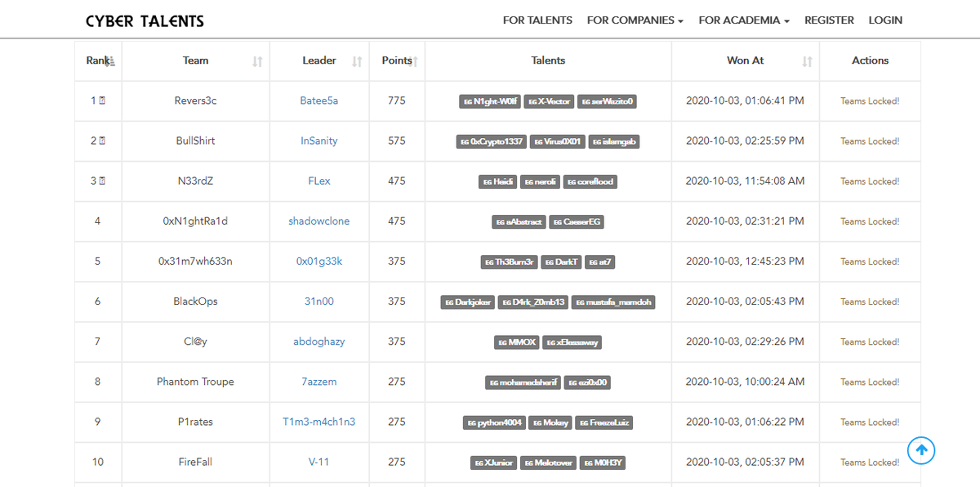Click the Team column sort arrows
The height and width of the screenshot is (487, 980).
[257, 61]
